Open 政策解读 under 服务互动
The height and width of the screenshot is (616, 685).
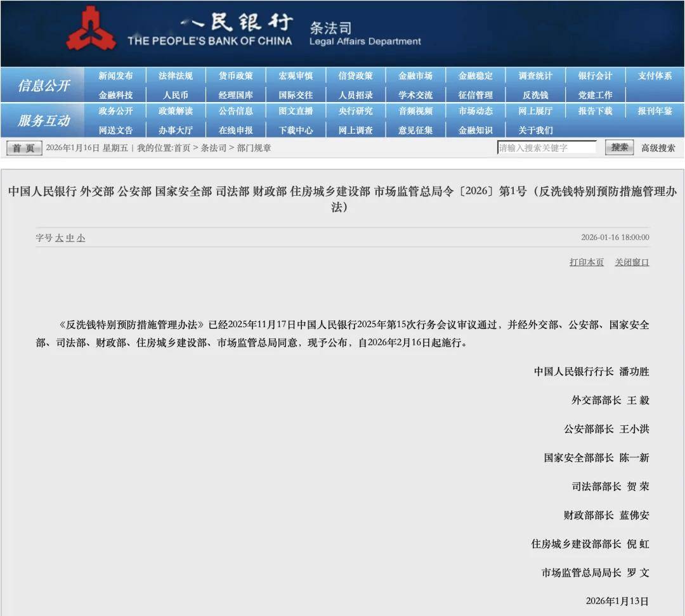tap(176, 111)
